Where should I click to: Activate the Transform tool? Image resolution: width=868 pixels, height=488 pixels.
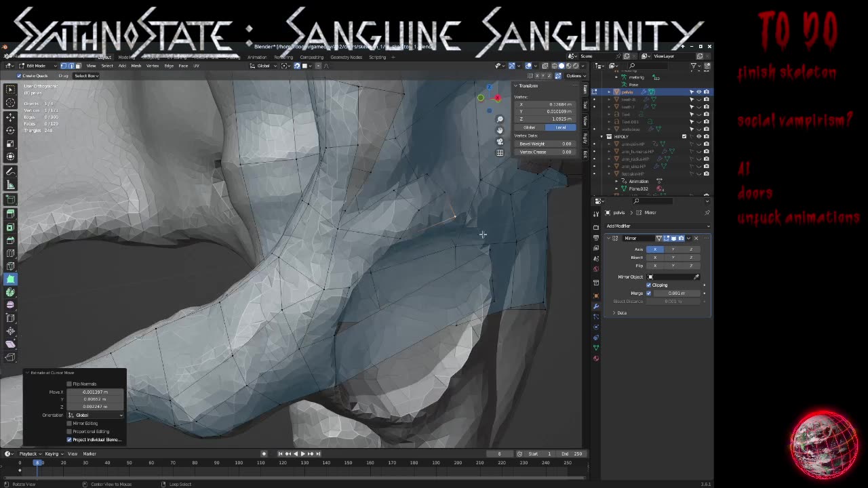point(10,157)
